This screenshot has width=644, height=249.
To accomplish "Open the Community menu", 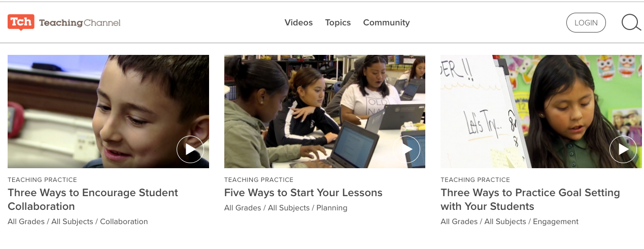I will [386, 22].
